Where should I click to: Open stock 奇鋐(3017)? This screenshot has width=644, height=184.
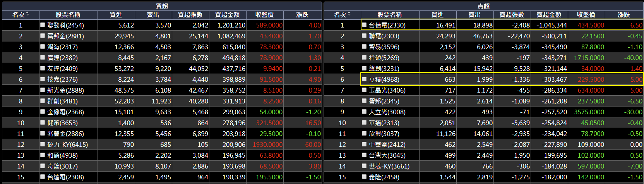click(62, 166)
